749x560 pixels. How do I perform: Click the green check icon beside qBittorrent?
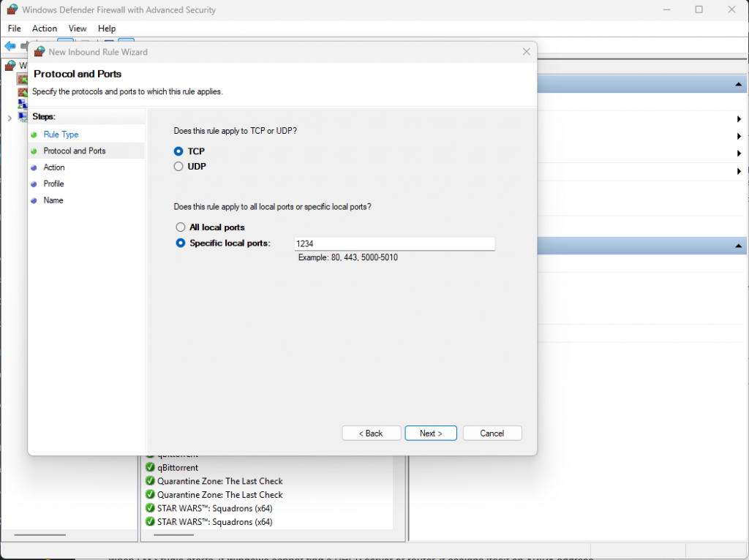click(x=150, y=468)
